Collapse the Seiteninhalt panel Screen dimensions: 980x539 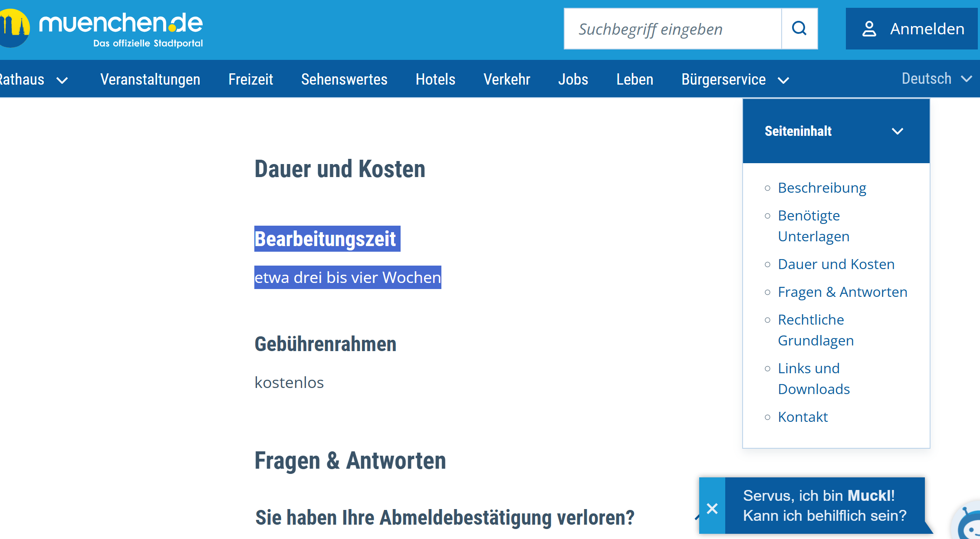(897, 131)
